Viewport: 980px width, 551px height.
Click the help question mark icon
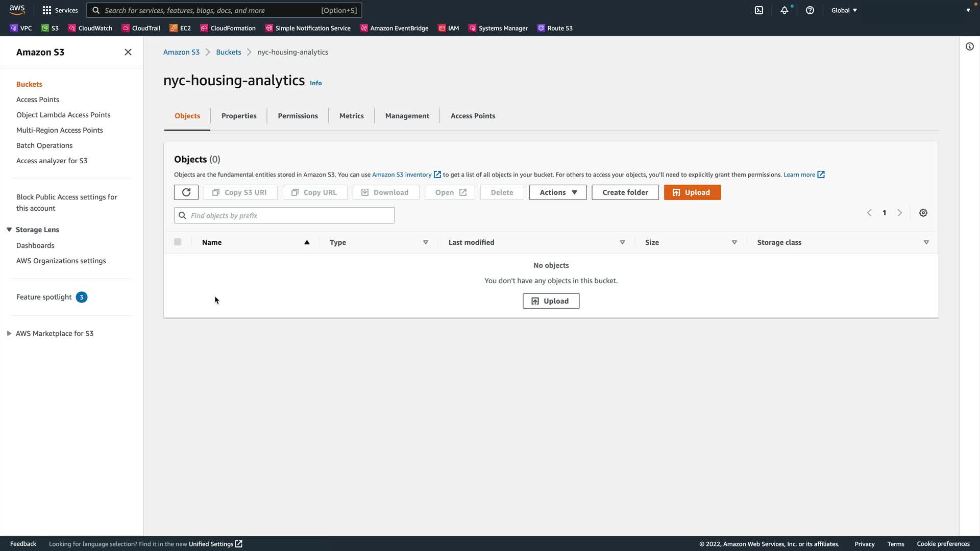tap(810, 10)
